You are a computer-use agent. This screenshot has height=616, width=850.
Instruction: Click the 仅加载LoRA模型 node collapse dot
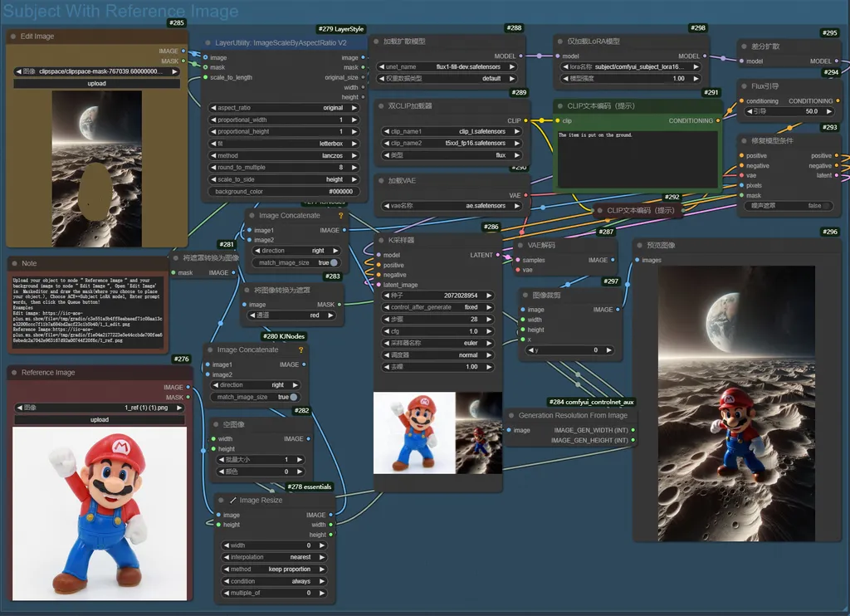(560, 42)
